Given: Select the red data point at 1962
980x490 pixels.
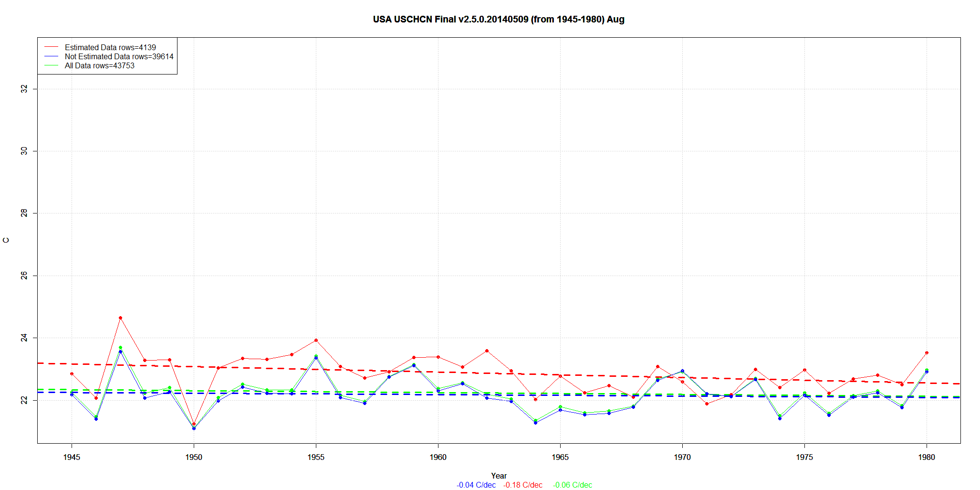Looking at the screenshot, I should tap(487, 351).
